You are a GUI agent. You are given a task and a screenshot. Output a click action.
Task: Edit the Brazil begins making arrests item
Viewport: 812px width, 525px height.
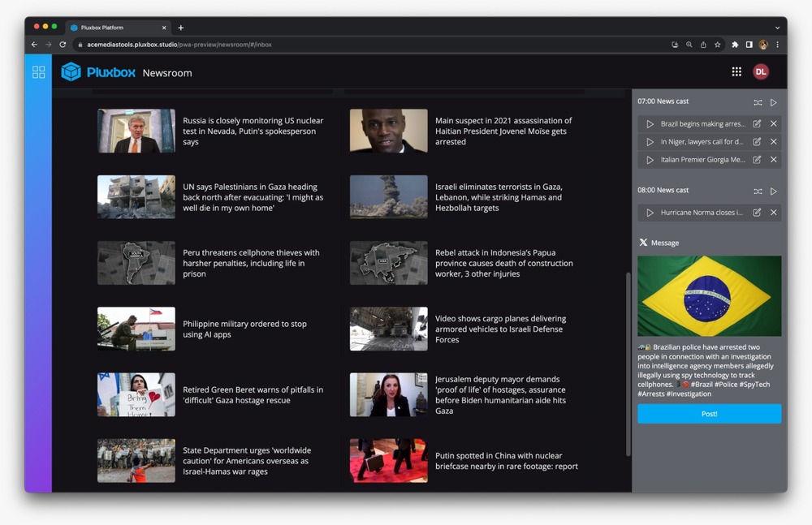pyautogui.click(x=757, y=124)
